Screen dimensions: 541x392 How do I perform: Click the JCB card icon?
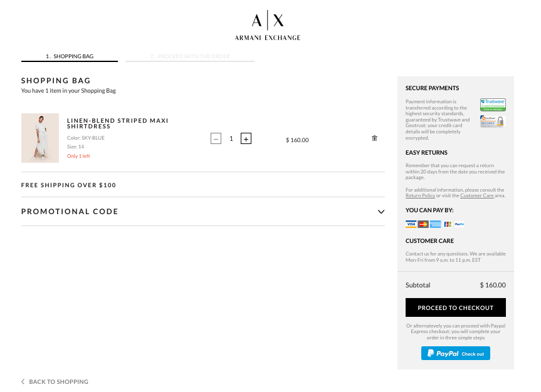tap(448, 224)
